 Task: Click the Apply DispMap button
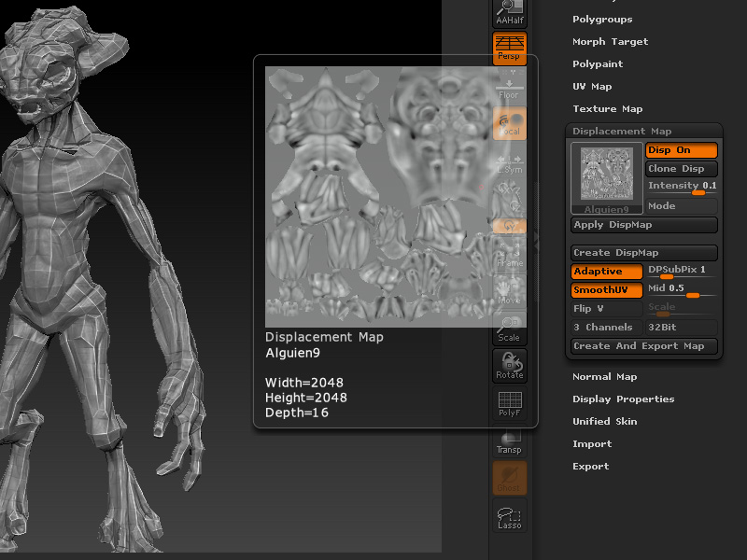tap(644, 225)
